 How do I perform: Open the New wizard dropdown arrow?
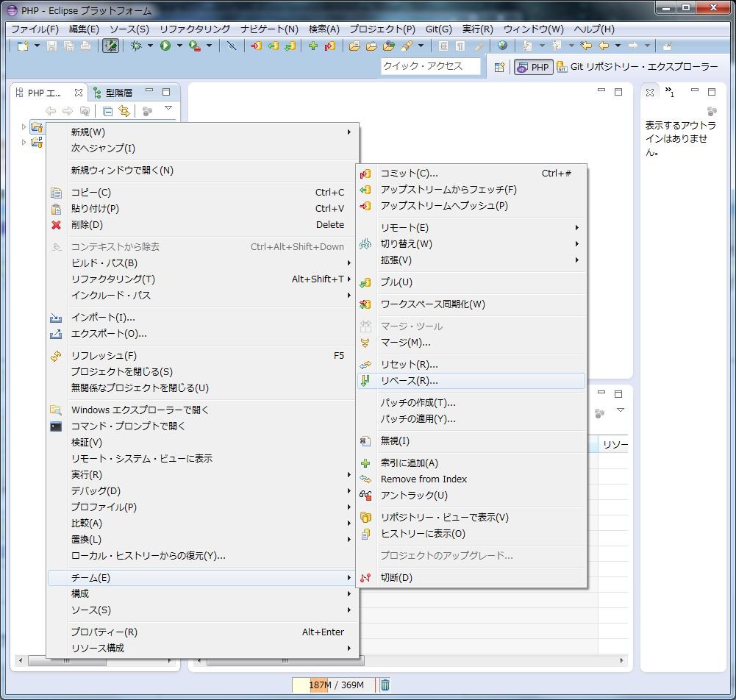37,46
